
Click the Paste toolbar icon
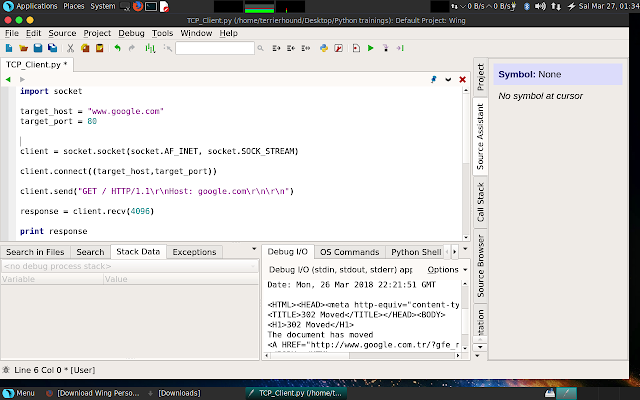coord(100,48)
